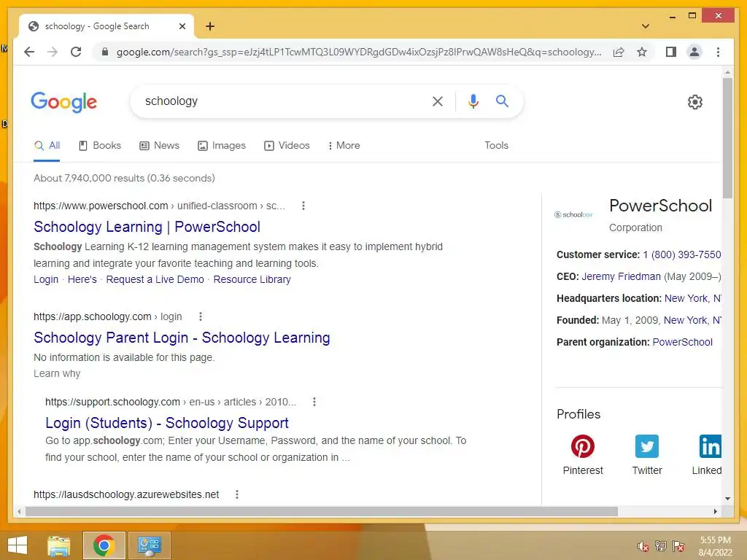The image size is (747, 560).
Task: Switch to the Videos tab
Action: point(287,146)
